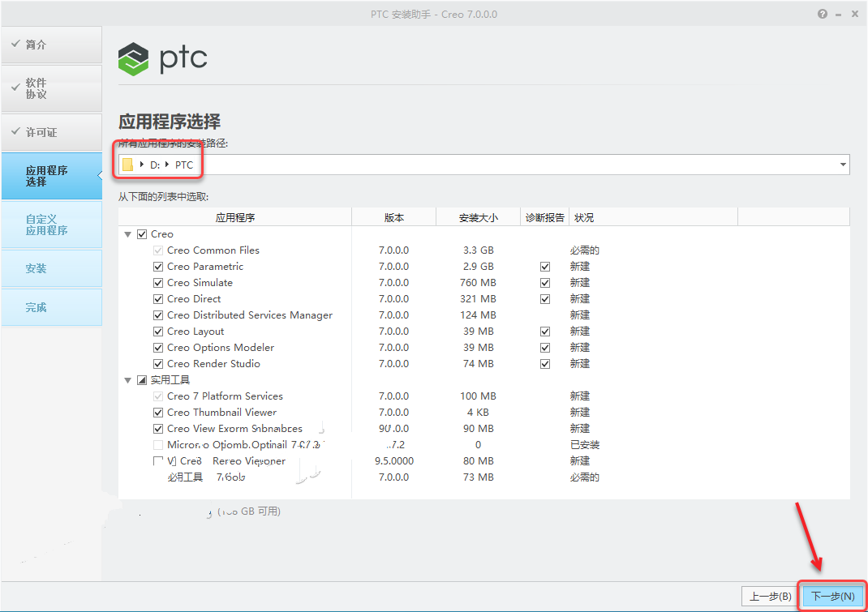Click the PTC path segment arrow
Screen dimensions: 868x612
click(166, 165)
